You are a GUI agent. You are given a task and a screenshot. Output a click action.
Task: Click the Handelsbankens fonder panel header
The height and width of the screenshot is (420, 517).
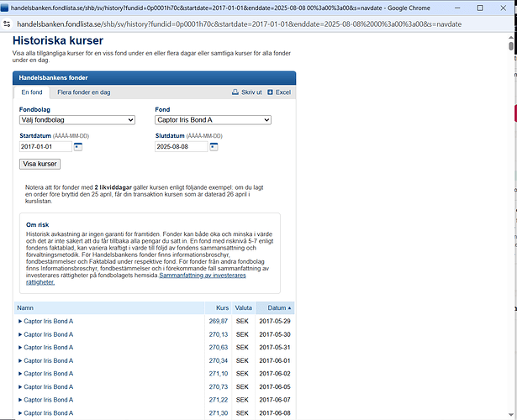tap(155, 78)
